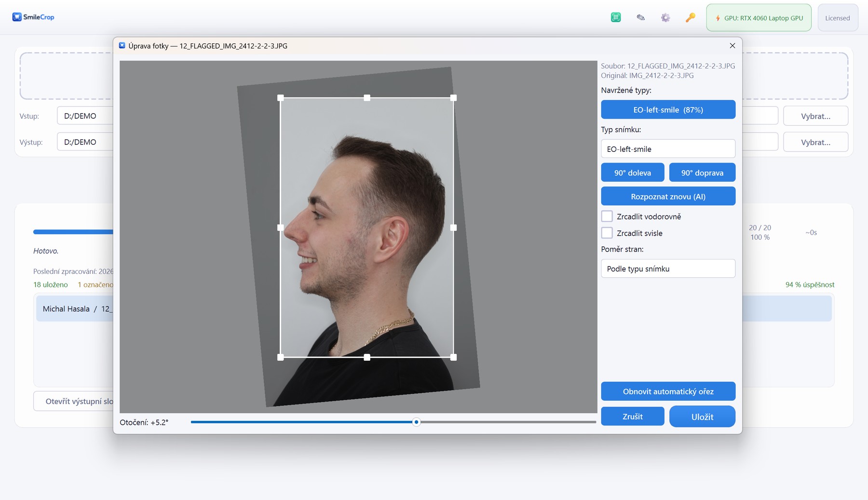Close the Úprava fotky dialog
This screenshot has width=868, height=500.
732,45
